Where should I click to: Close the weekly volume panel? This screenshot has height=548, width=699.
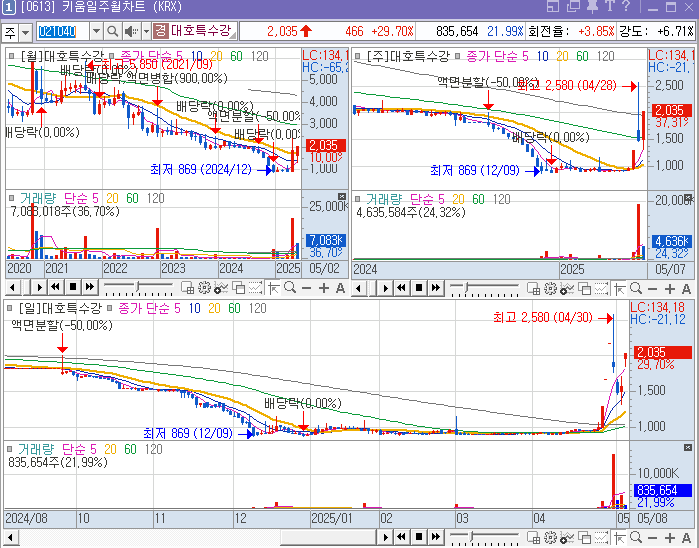pyautogui.click(x=688, y=198)
